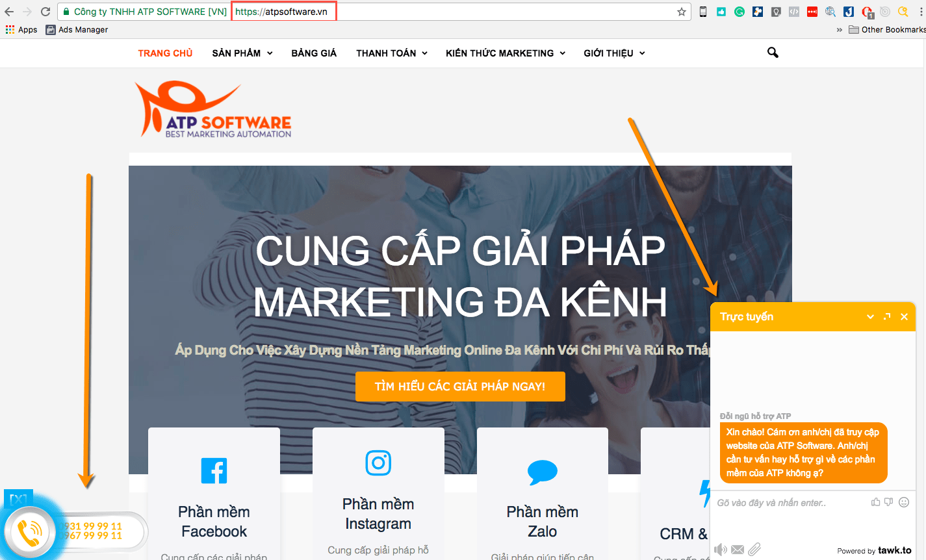The height and width of the screenshot is (560, 926).
Task: Click the Zalo chat bubble icon
Action: [543, 472]
